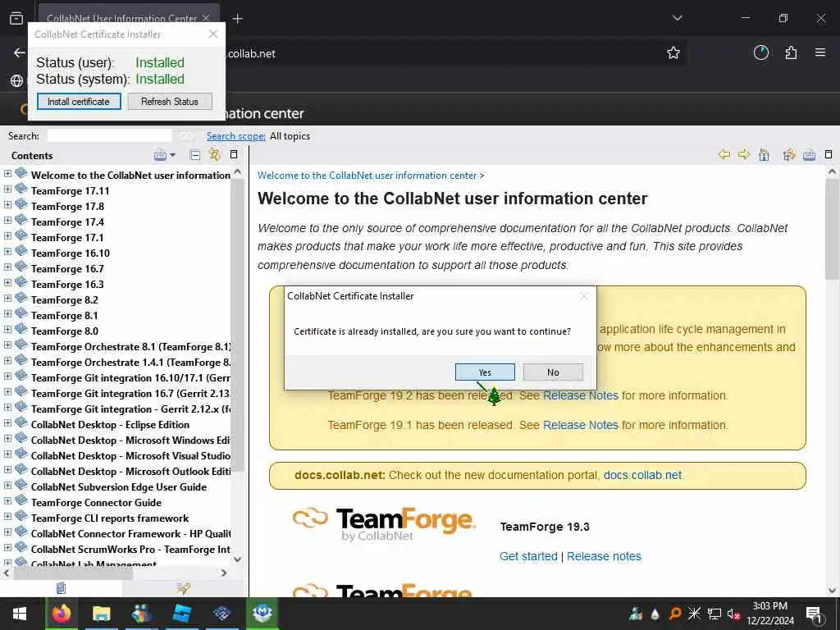The image size is (840, 630).
Task: Click into the Search input field
Action: tap(110, 136)
